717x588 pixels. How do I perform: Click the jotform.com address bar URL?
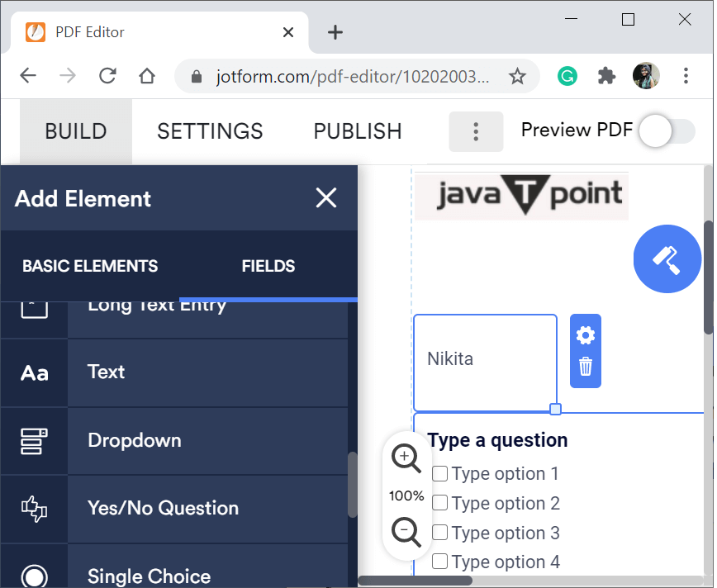click(352, 76)
